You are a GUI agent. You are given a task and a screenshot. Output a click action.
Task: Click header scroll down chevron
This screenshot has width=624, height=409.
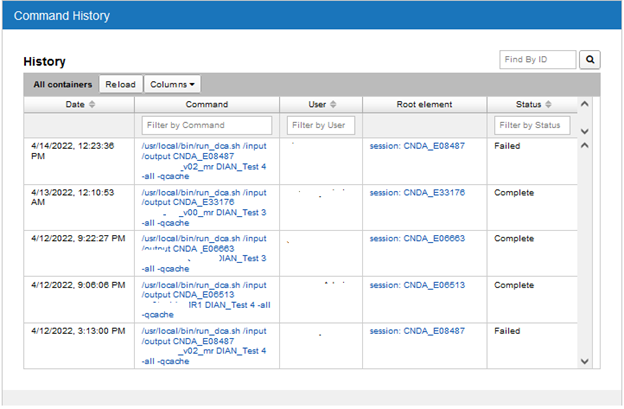pyautogui.click(x=584, y=131)
